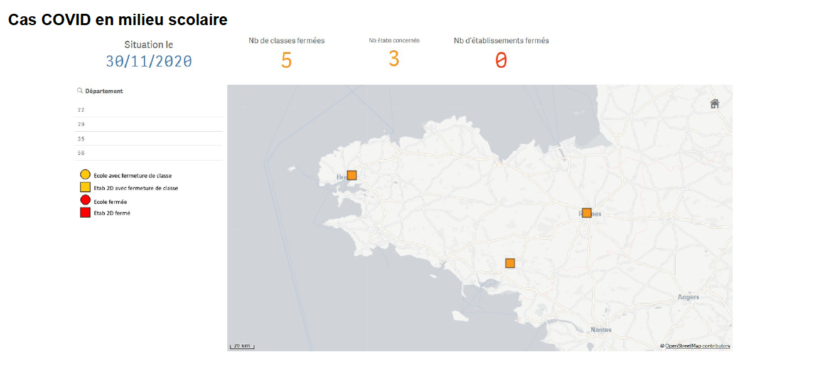
Task: Click the Nantes label on the map
Action: 600,330
